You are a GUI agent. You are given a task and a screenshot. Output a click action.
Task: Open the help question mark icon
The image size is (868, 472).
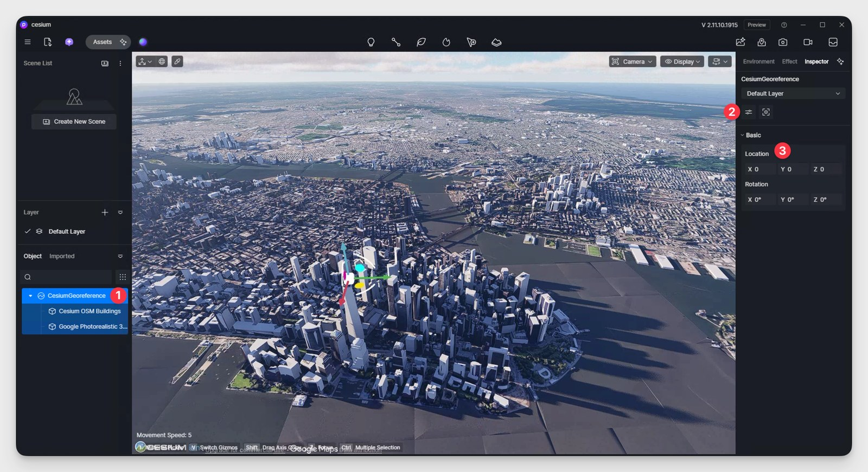[x=784, y=25]
